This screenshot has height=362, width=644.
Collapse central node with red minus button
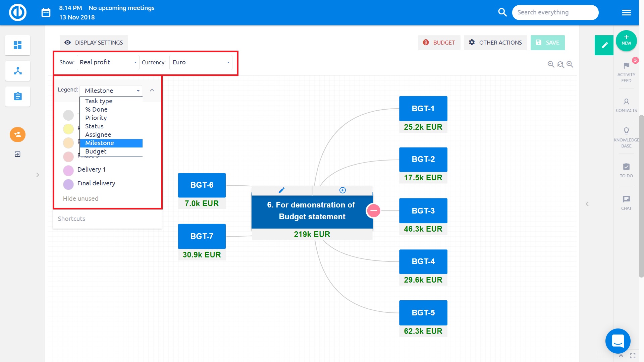pyautogui.click(x=373, y=211)
